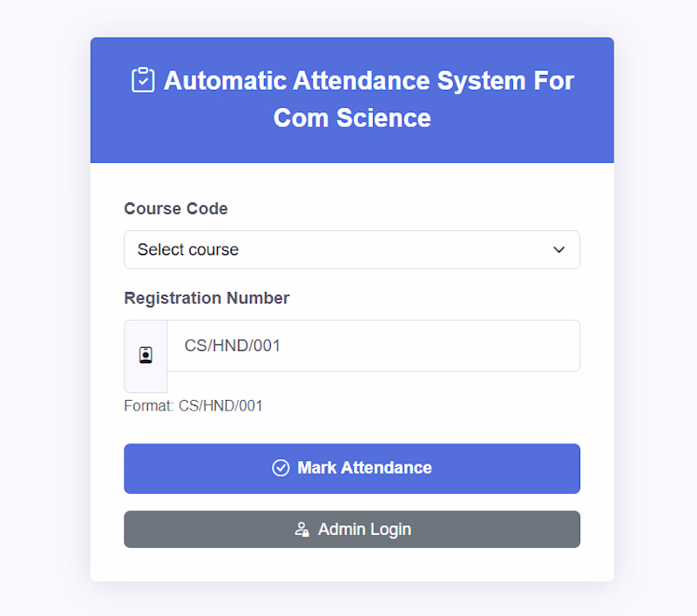Expand the course list using chevron arrow

(559, 250)
